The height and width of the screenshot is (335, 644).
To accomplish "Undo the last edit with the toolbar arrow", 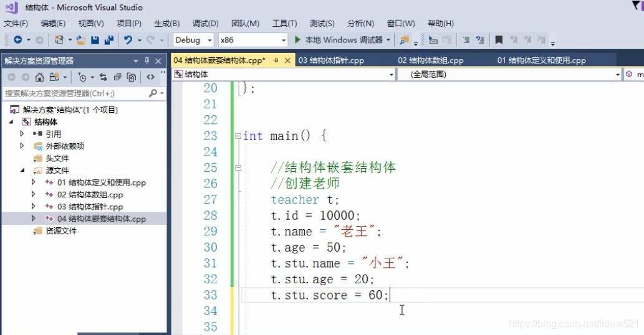I will click(x=128, y=40).
